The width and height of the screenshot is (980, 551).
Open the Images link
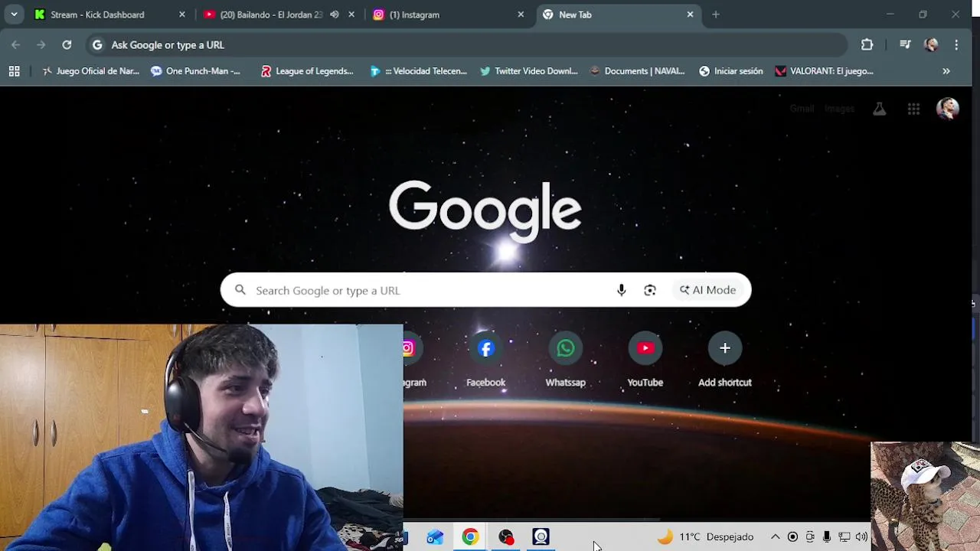(839, 109)
